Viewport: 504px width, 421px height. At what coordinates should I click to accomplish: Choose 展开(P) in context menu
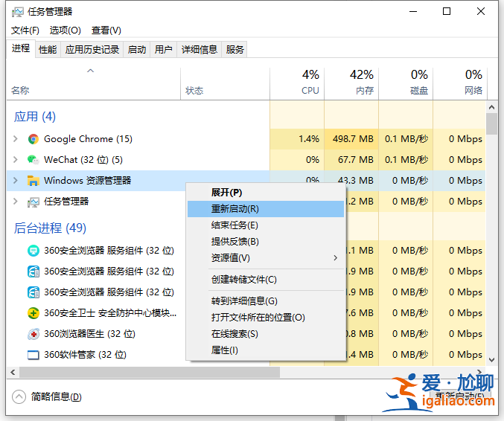pos(266,193)
